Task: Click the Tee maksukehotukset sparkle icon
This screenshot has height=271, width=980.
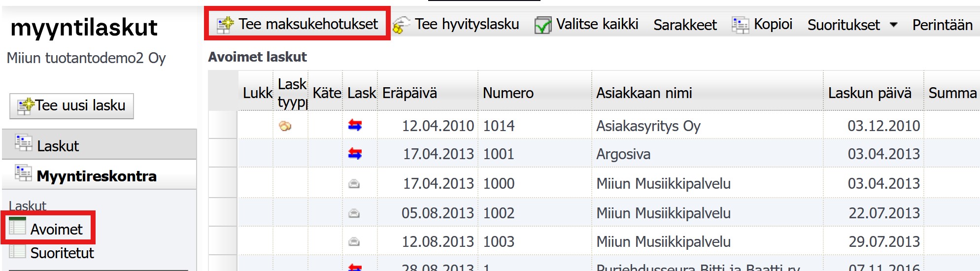Action: click(x=225, y=24)
